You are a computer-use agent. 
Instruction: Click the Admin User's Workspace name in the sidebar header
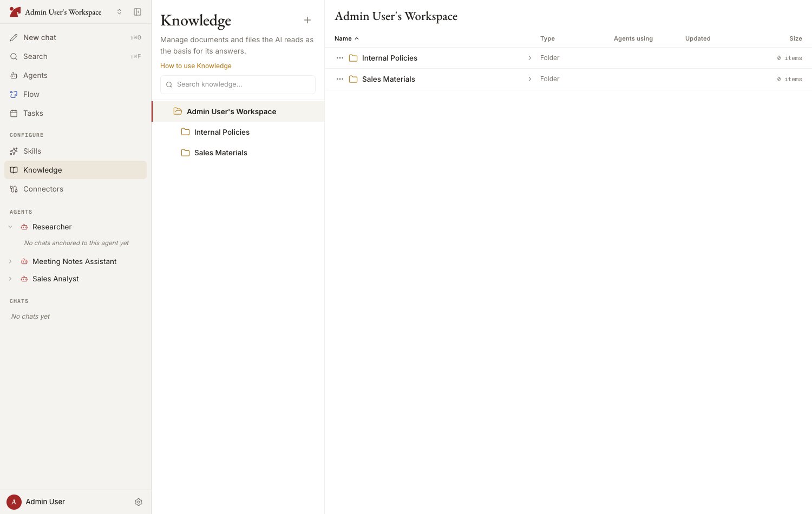[63, 12]
